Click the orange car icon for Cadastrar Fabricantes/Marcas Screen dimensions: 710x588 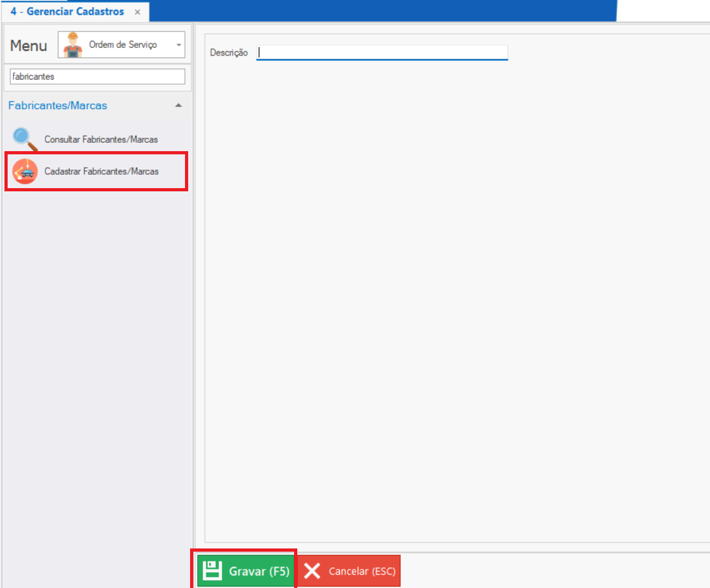coord(25,171)
